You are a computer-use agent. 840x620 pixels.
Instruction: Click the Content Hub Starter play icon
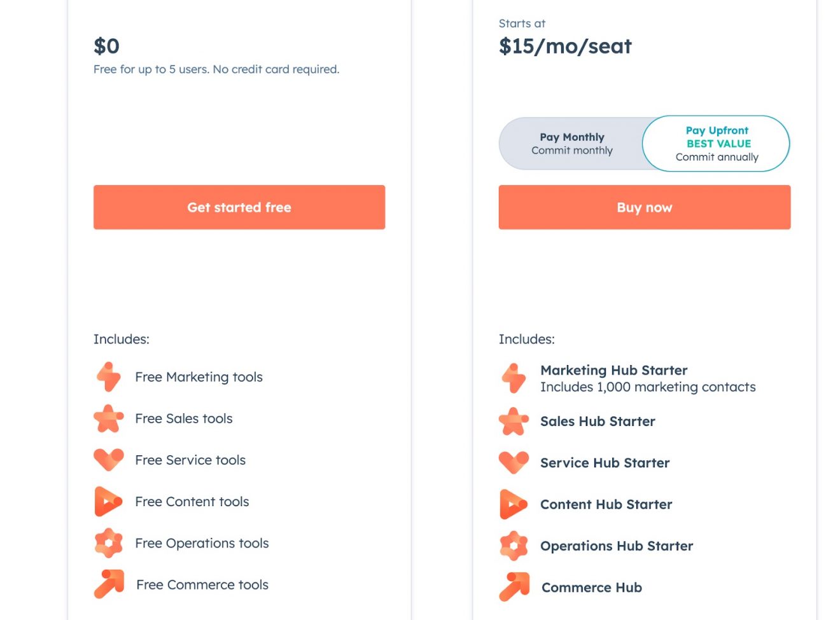click(x=514, y=504)
